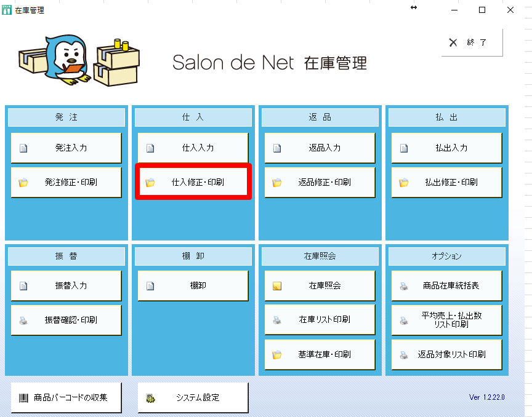Click the printer icon beside 在庫リスト印刷
The image size is (532, 417).
coord(277,320)
